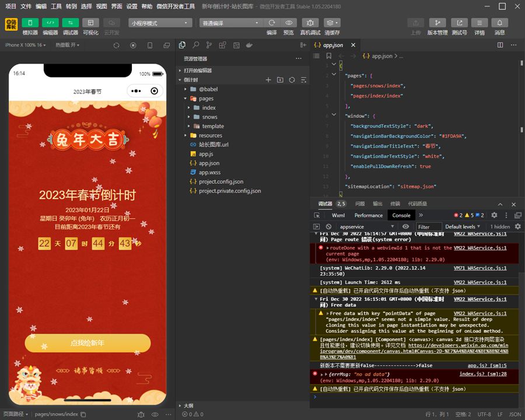
Task: Open 真机调试 real device debug
Action: click(x=310, y=23)
